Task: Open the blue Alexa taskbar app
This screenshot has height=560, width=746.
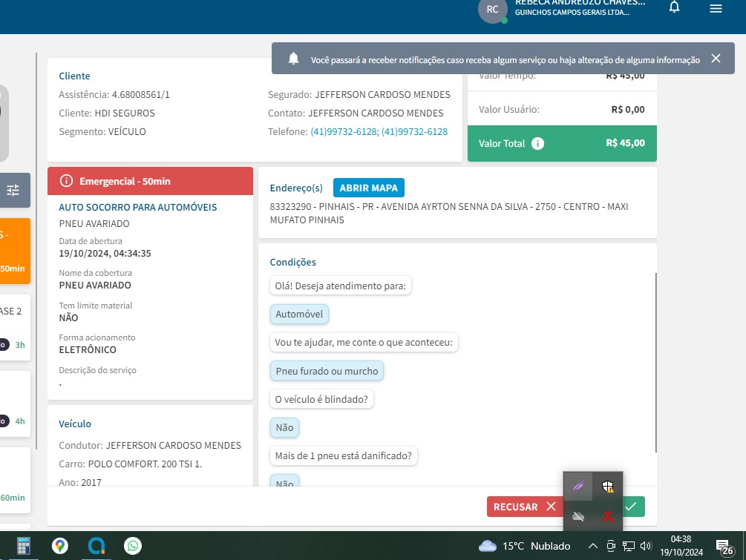Action: point(96,546)
